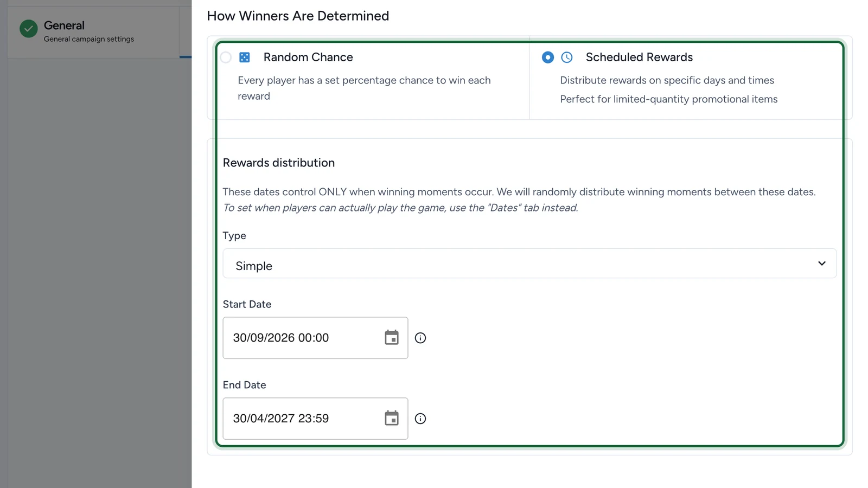This screenshot has width=868, height=488.
Task: Click the 'These dates control ONLY' explanation text
Action: tap(519, 192)
